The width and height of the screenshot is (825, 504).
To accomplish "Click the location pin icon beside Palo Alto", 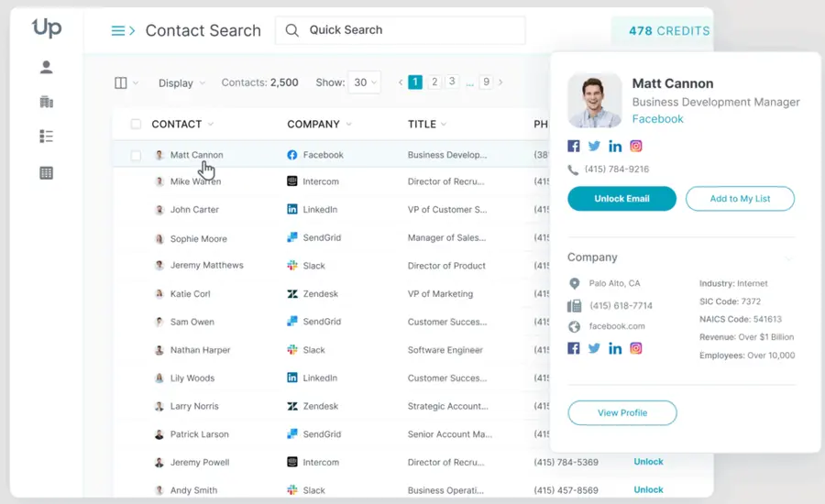I will coord(575,284).
